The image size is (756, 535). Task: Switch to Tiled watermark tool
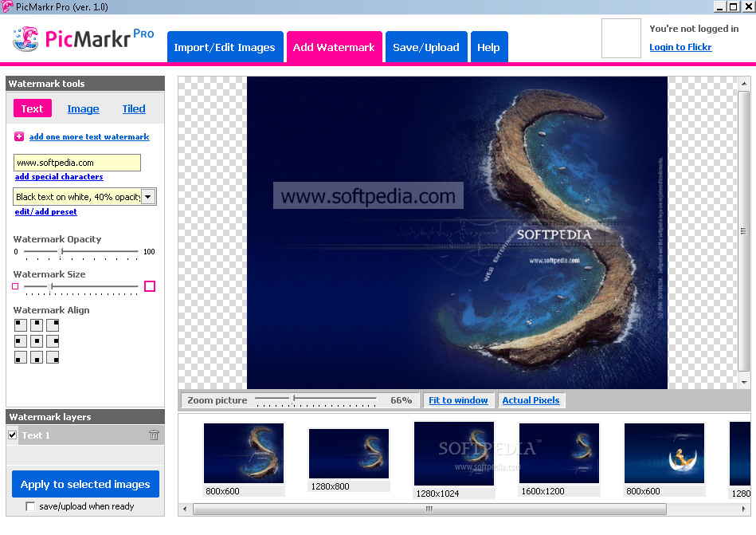pos(134,108)
